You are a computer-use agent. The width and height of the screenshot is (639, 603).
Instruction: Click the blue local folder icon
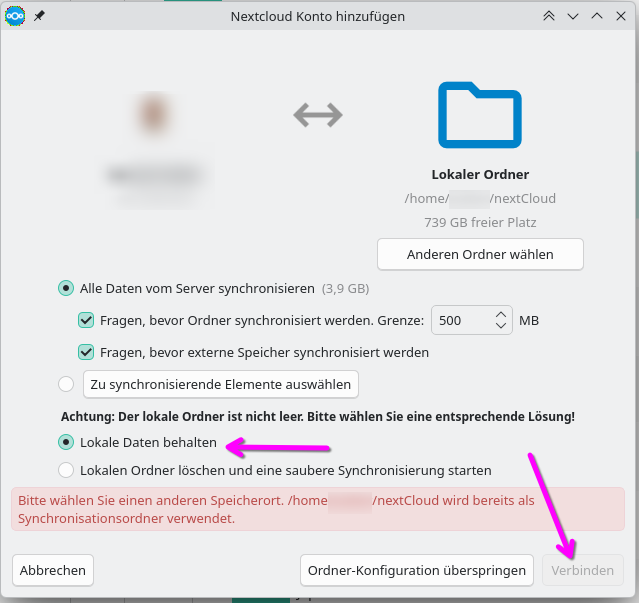[x=479, y=115]
